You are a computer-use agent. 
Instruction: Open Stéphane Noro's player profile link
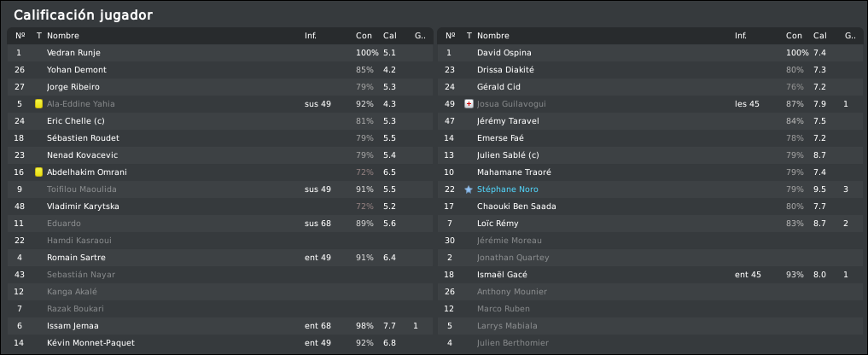click(508, 189)
